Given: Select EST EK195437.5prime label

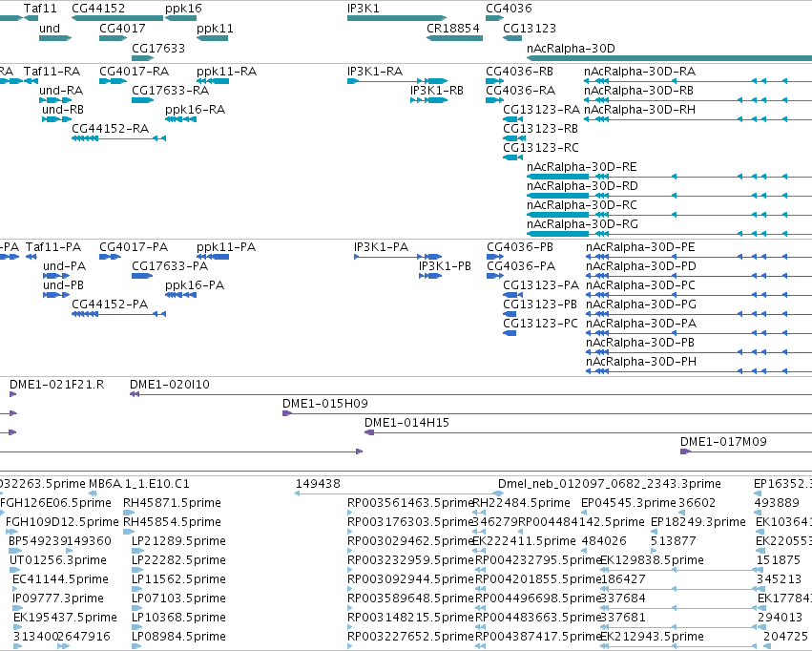Looking at the screenshot, I should (65, 617).
